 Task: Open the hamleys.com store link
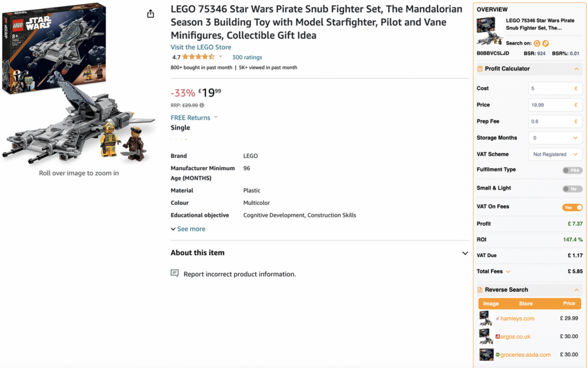tap(517, 319)
